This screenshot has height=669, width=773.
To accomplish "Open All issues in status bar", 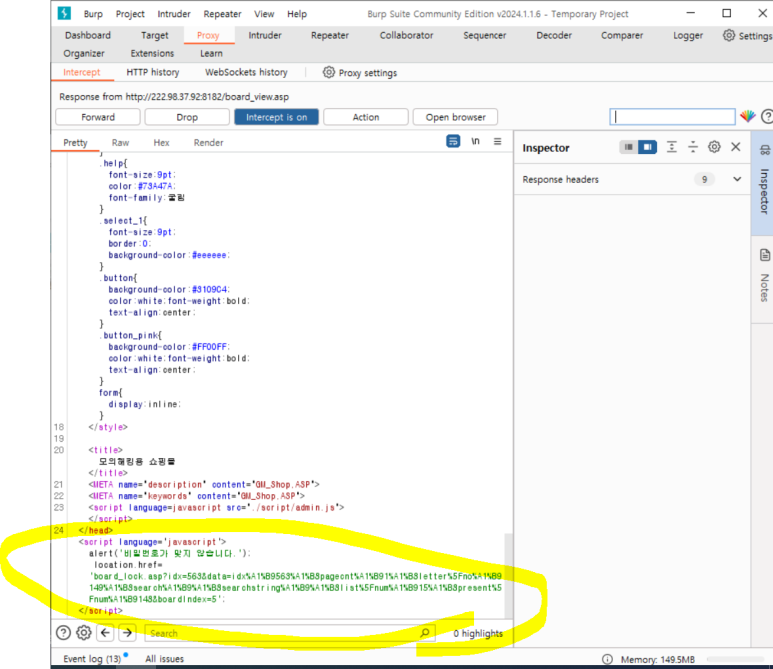I will click(165, 659).
